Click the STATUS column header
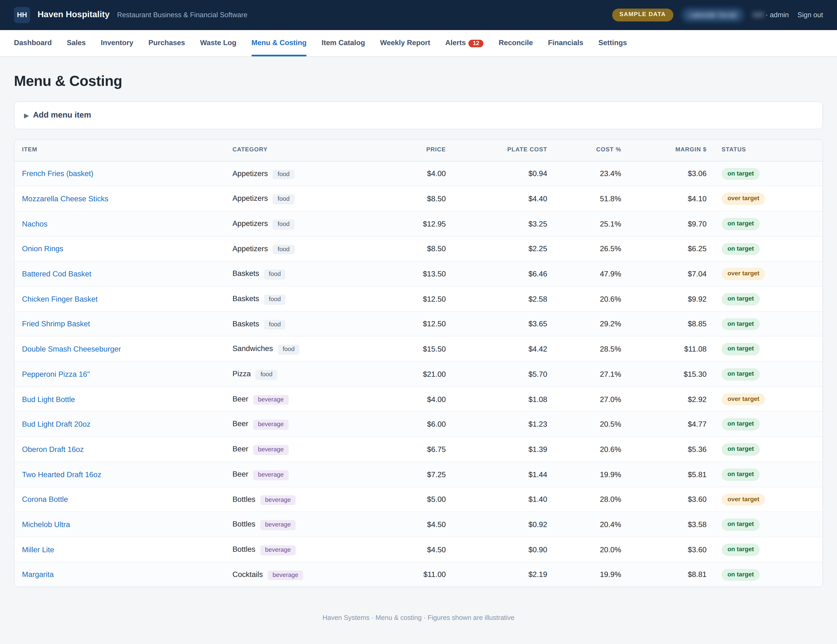This screenshot has height=644, width=837. click(733, 150)
